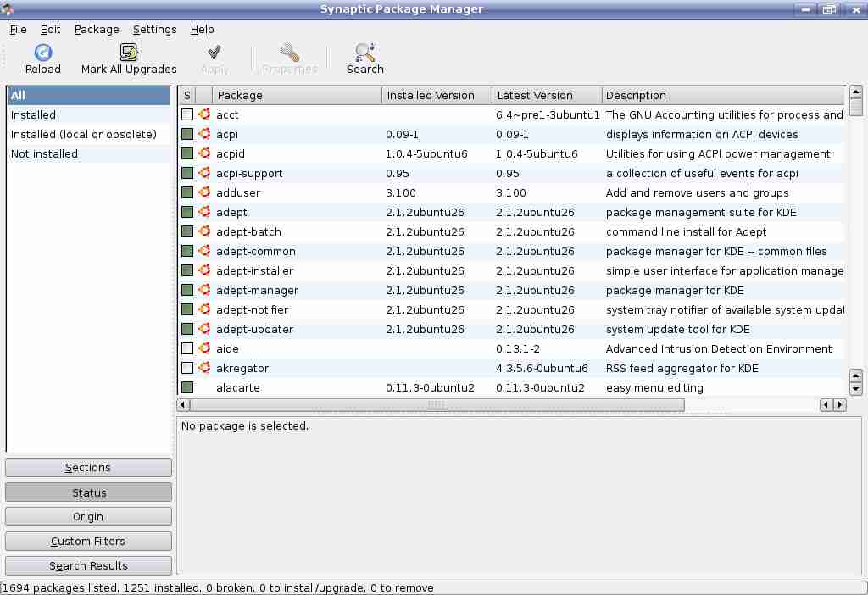
Task: Open the File menu
Action: pyautogui.click(x=19, y=30)
